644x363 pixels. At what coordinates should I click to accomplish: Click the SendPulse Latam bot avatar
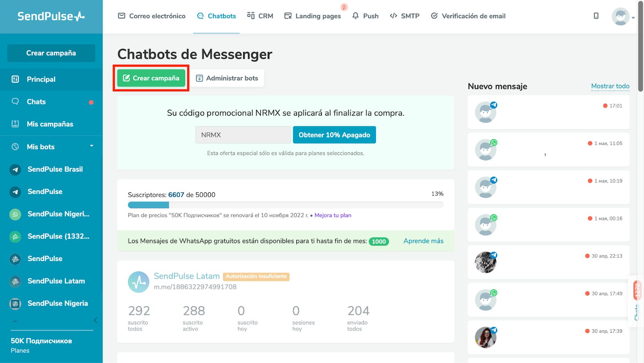(x=138, y=282)
